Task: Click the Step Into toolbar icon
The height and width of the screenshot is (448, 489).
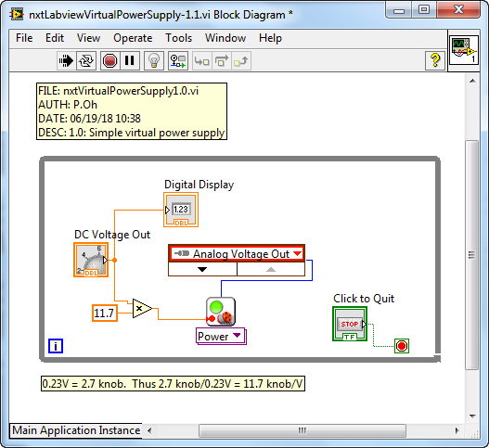Action: pyautogui.click(x=201, y=60)
